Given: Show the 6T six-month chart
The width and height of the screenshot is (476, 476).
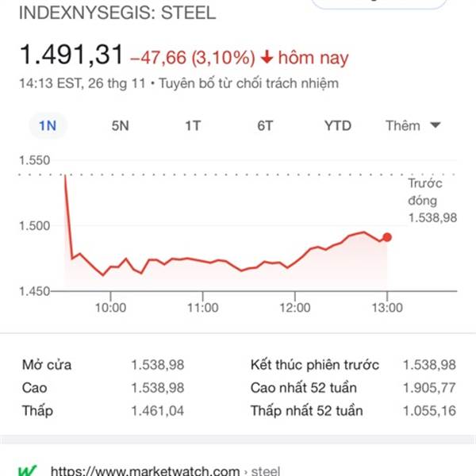Looking at the screenshot, I should 265,125.
